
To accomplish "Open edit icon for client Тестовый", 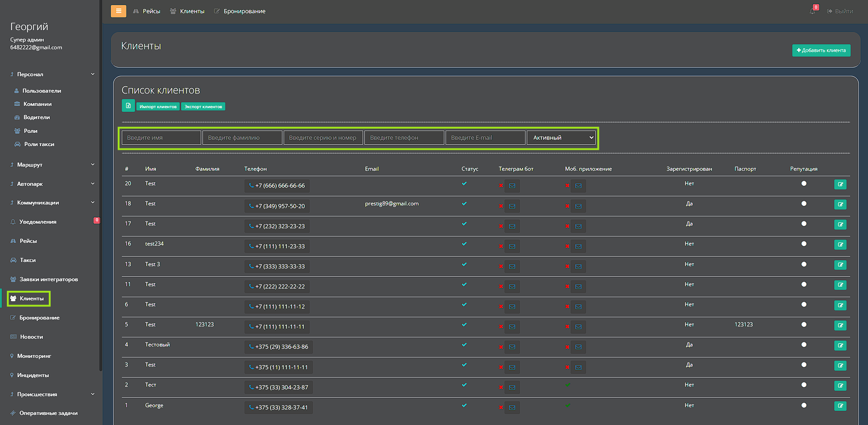I will pyautogui.click(x=840, y=346).
